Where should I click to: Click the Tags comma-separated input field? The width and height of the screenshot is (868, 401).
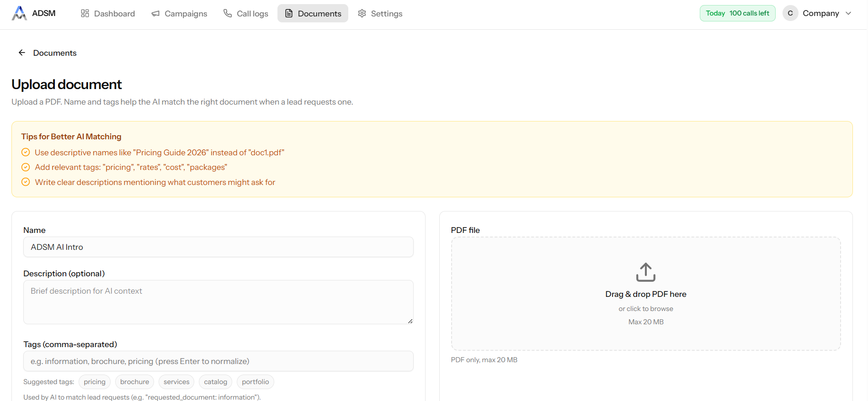tap(218, 361)
